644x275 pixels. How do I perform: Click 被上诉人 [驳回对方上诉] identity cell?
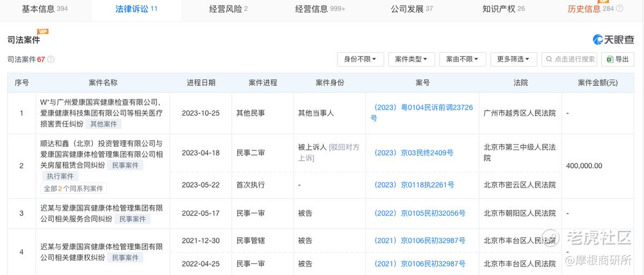coord(329,153)
